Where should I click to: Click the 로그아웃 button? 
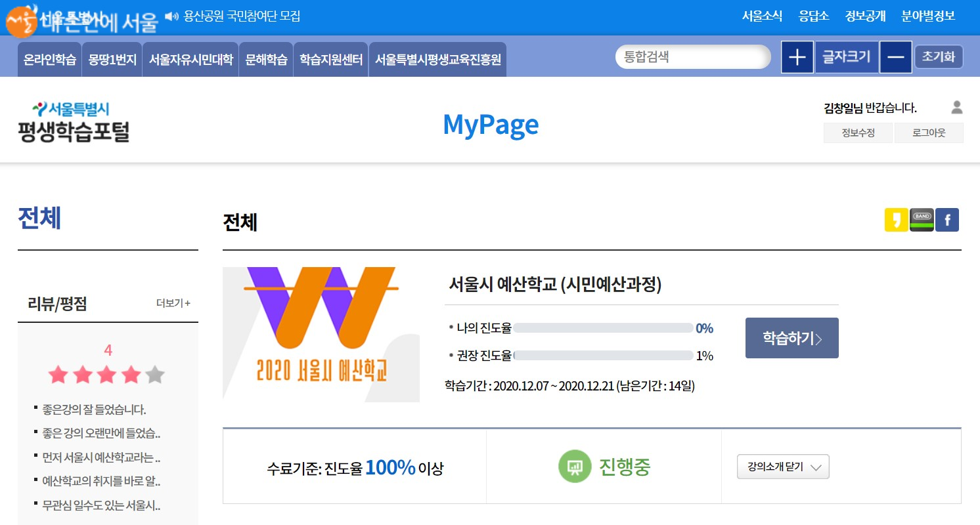929,133
